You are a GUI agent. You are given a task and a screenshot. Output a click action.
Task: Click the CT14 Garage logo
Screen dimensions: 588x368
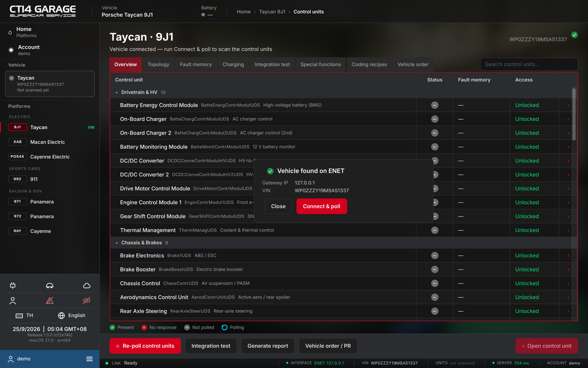tap(43, 11)
